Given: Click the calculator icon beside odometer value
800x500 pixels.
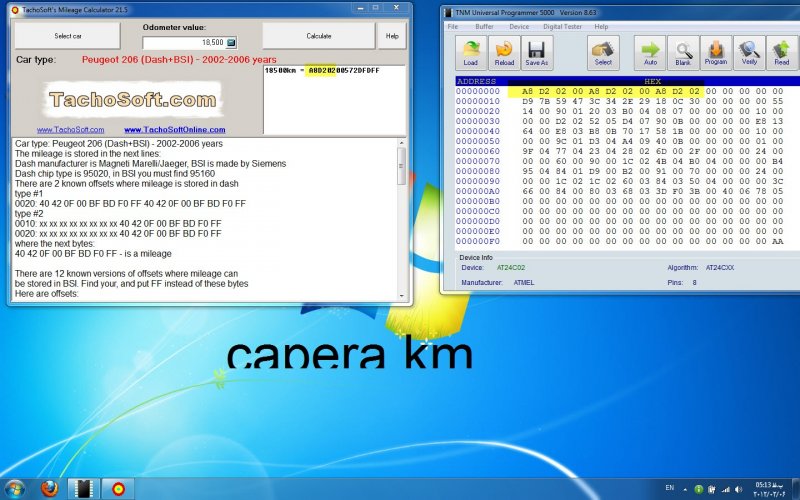Looking at the screenshot, I should tap(231, 43).
